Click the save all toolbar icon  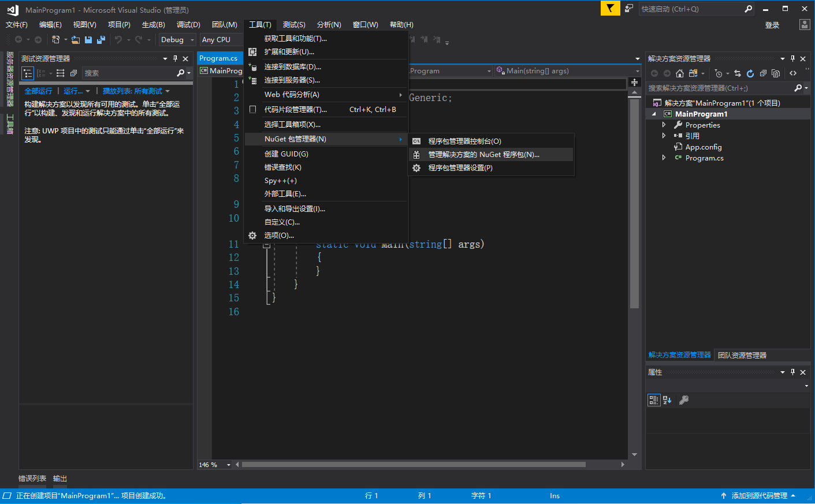tap(101, 40)
